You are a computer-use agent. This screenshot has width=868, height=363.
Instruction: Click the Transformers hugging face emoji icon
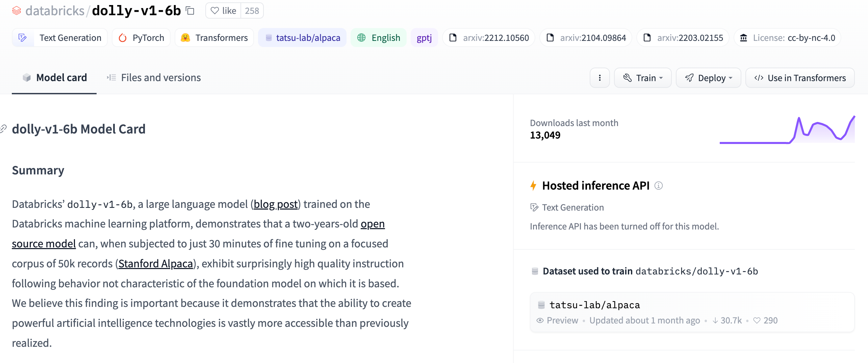185,38
